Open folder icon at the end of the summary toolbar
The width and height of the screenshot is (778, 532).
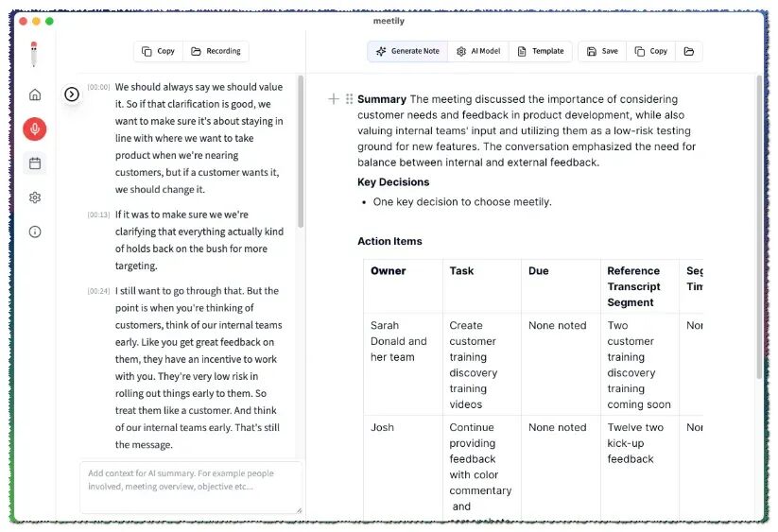[689, 51]
